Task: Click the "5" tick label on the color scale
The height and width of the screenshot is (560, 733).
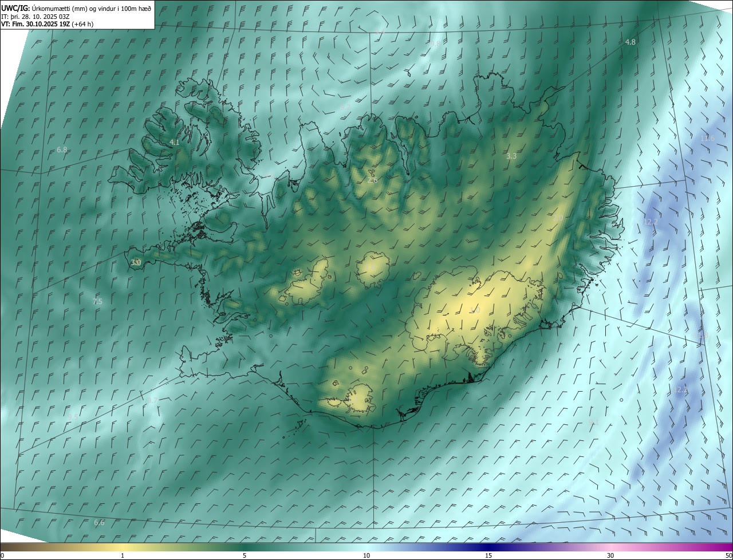Action: pyautogui.click(x=245, y=556)
